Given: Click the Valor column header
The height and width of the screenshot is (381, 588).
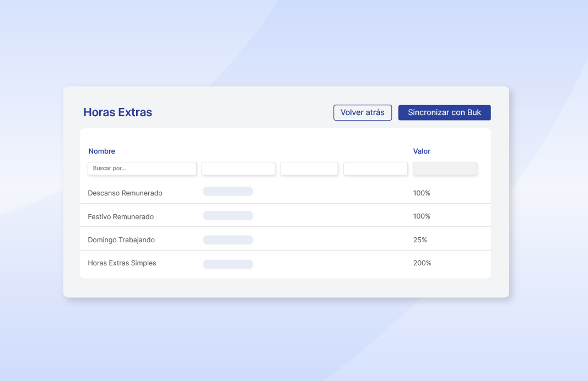Looking at the screenshot, I should pos(422,151).
